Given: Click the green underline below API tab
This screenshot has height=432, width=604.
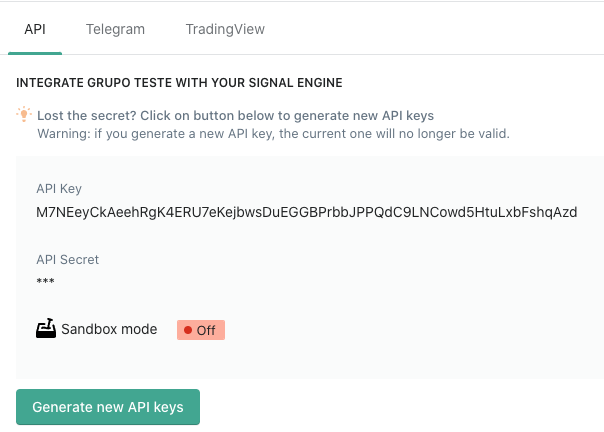Looking at the screenshot, I should tap(34, 53).
